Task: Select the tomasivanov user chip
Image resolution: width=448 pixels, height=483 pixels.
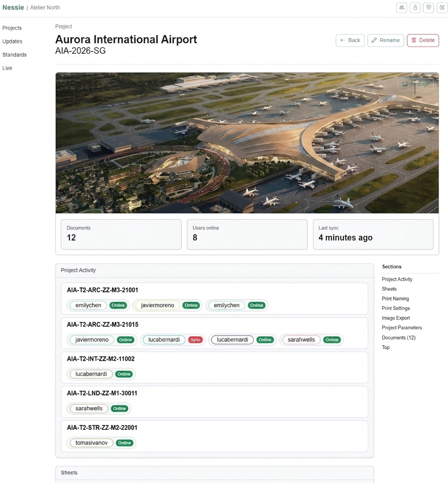Action: pos(91,443)
